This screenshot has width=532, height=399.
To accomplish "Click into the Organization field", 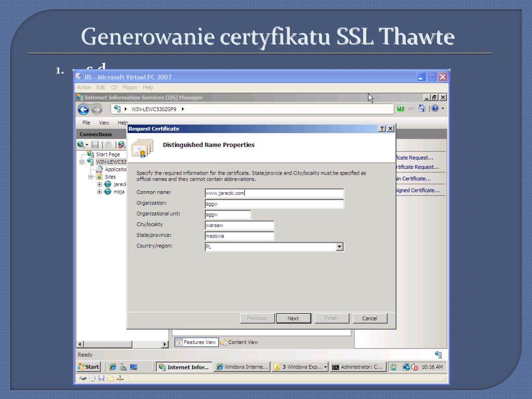I will pos(274,204).
